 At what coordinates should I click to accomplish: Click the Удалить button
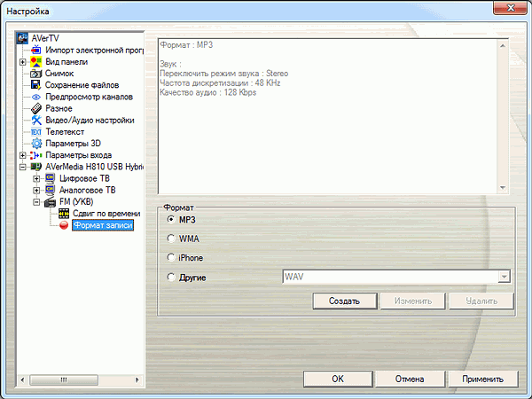(481, 301)
